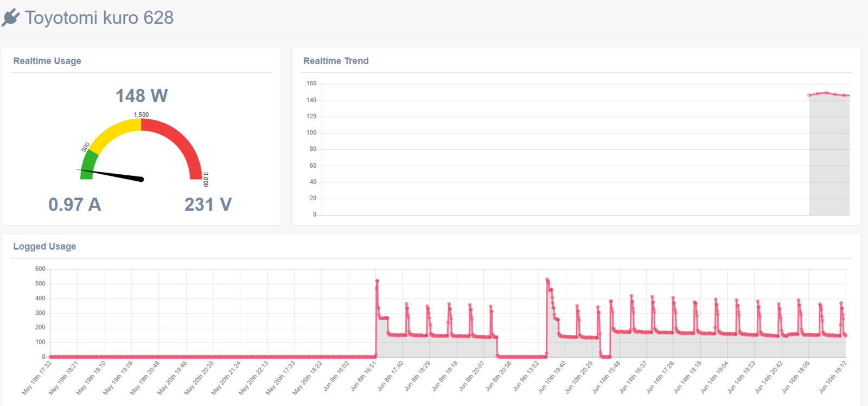Click the 20 tick on Realtime Trend axis
This screenshot has width=868, height=406.
(x=313, y=198)
